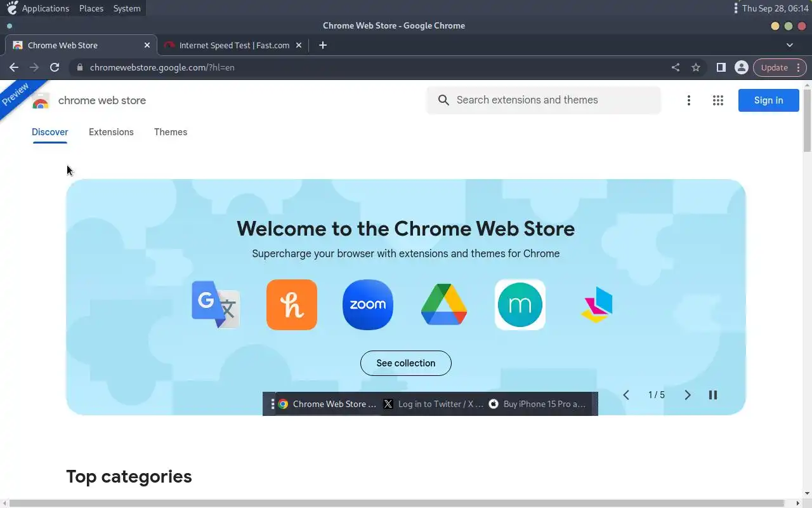Close the Chrome Web Store tab
Image resolution: width=812 pixels, height=508 pixels.
pyautogui.click(x=147, y=45)
